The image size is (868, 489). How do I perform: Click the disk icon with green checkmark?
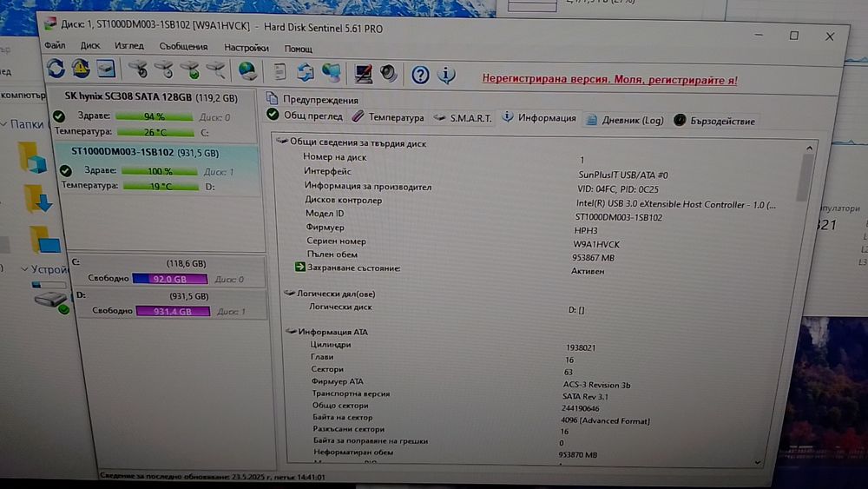[x=190, y=69]
